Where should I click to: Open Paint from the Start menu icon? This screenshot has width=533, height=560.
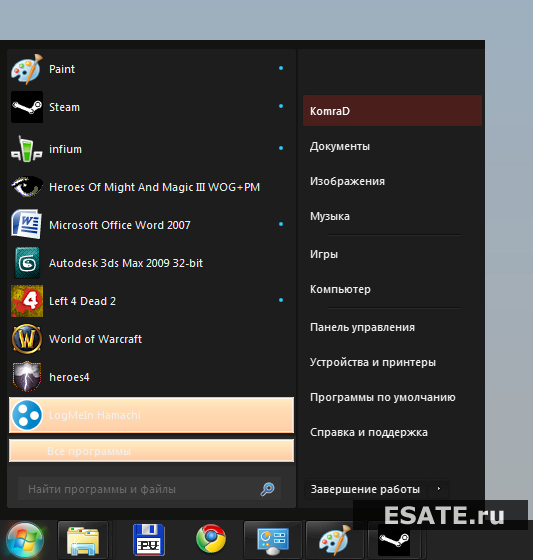27,69
